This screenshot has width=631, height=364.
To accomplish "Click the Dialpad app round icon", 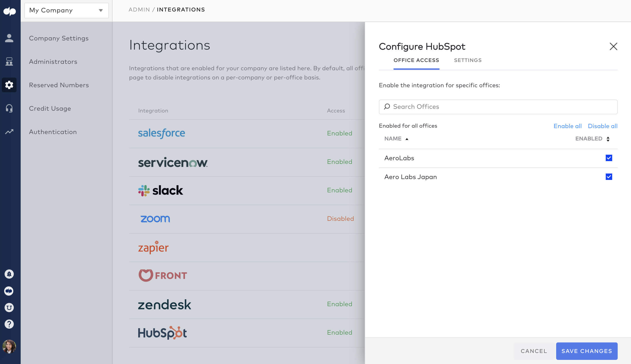I will click(9, 291).
